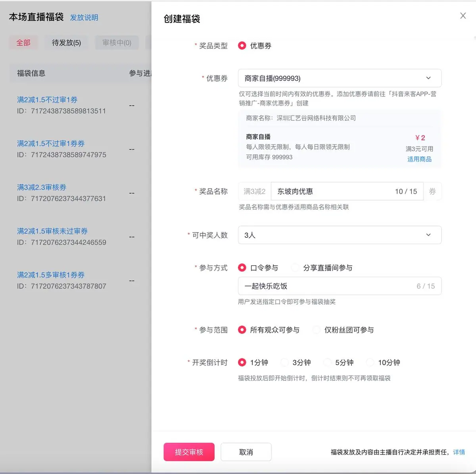Close the 创建福袋 dialog with X icon
Viewport: 476px width, 474px height.
click(x=463, y=16)
